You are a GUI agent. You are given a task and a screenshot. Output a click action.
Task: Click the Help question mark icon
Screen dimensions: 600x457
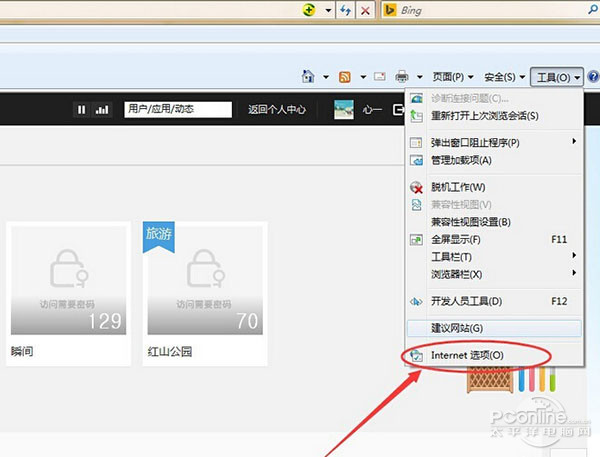coord(593,77)
